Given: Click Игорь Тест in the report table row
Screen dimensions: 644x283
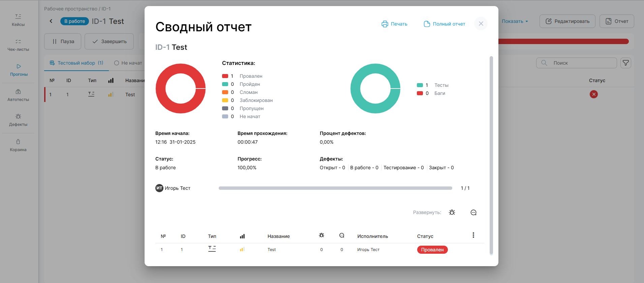Looking at the screenshot, I should [368, 250].
